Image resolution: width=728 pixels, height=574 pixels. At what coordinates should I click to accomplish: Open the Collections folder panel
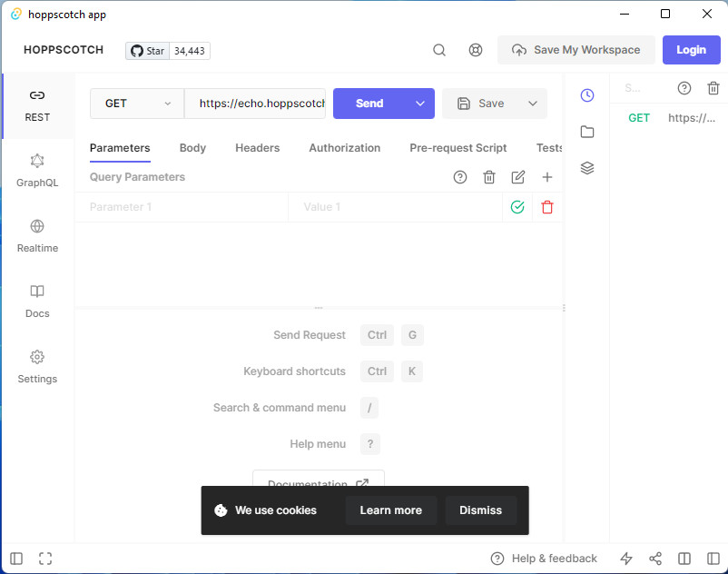tap(587, 132)
